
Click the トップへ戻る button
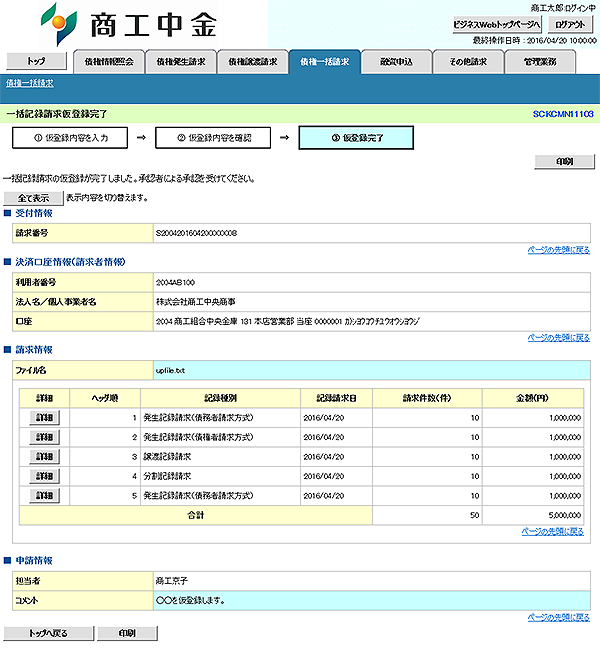[48, 633]
